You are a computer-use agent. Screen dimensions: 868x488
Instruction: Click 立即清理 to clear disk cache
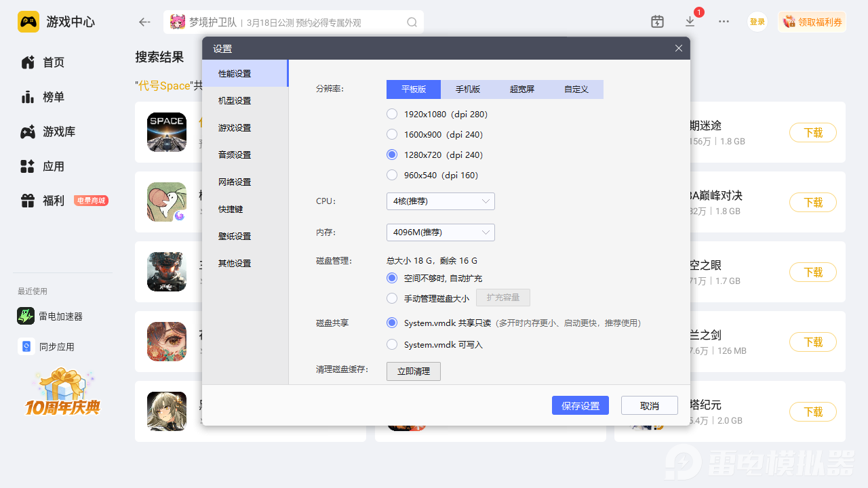413,371
